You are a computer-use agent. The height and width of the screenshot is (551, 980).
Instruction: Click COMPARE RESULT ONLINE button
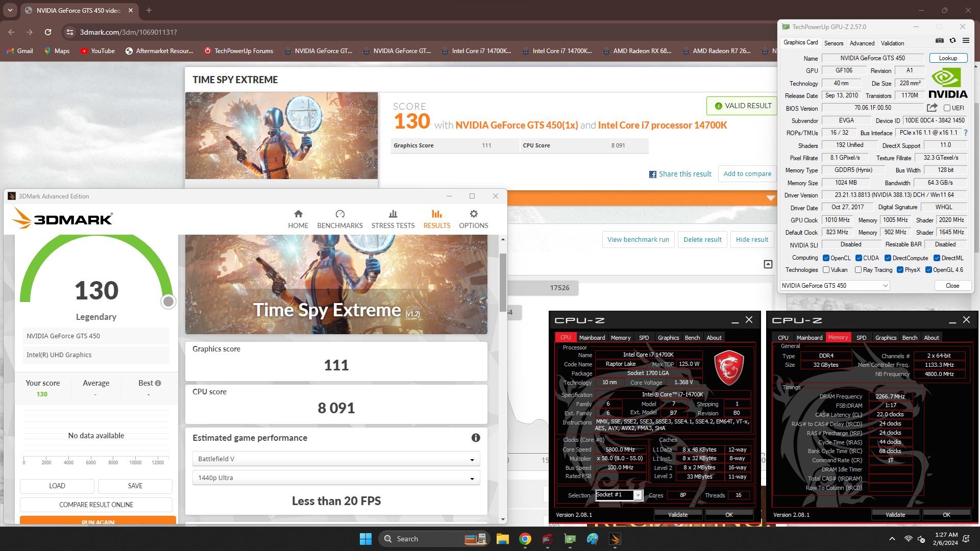96,505
